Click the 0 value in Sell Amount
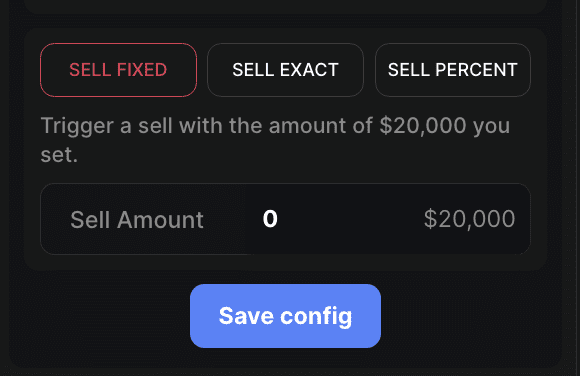580x376 pixels. 270,218
